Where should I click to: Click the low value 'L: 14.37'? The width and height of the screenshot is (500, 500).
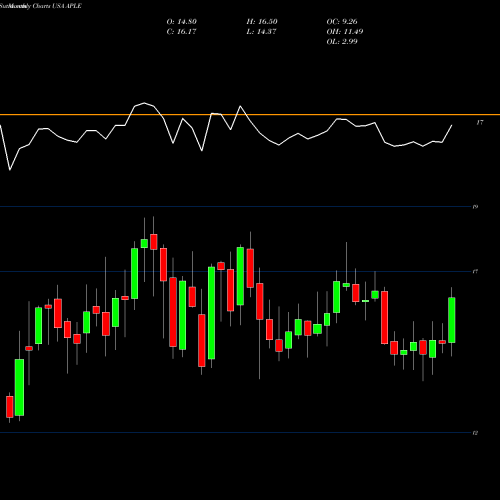click(x=261, y=32)
